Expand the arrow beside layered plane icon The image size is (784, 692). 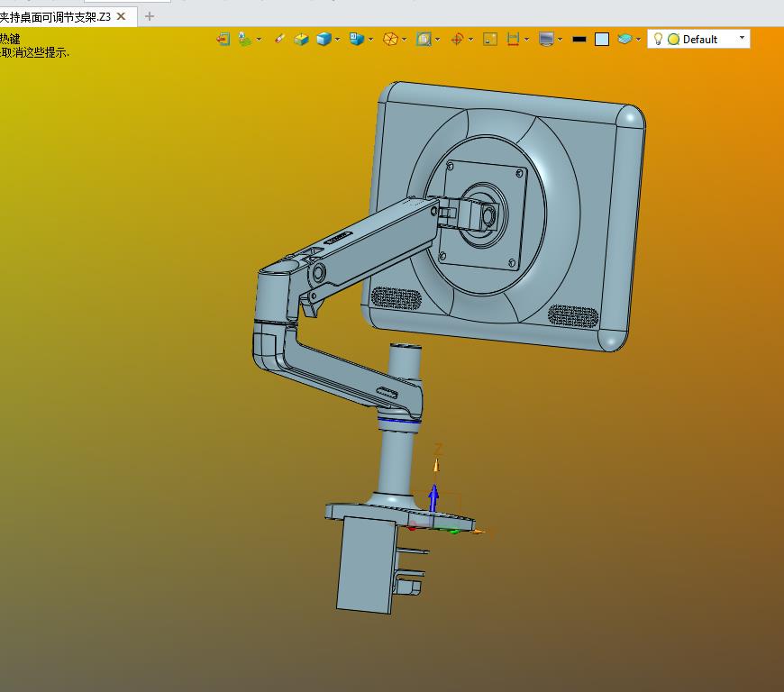coord(639,40)
